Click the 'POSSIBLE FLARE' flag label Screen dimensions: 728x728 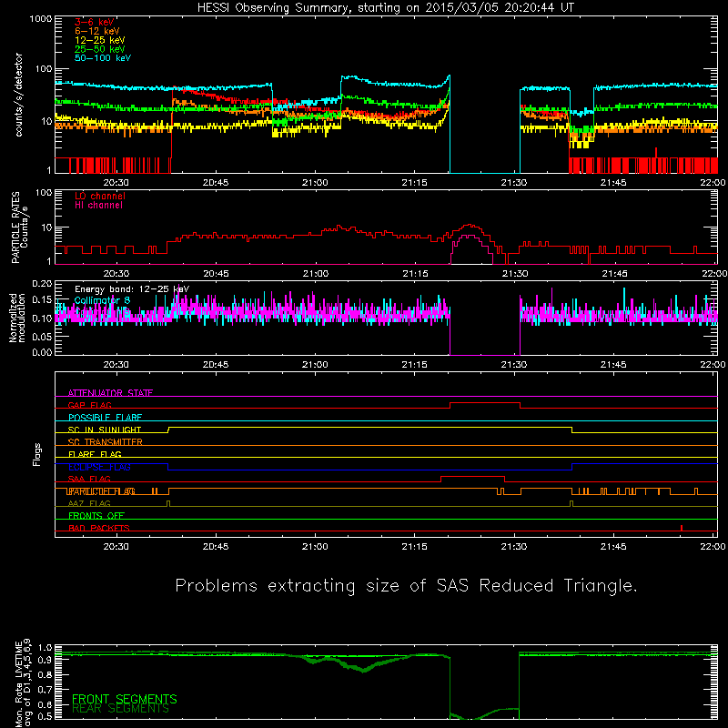pos(105,418)
